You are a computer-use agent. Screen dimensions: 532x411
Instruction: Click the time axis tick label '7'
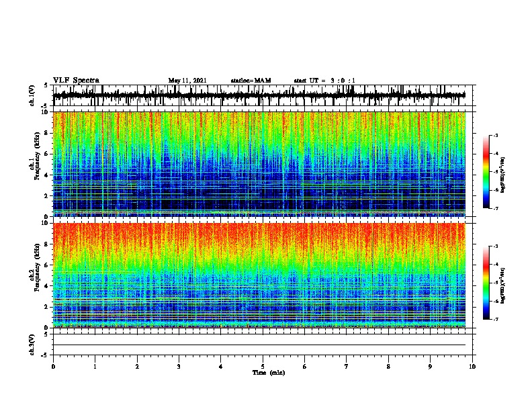pos(347,367)
